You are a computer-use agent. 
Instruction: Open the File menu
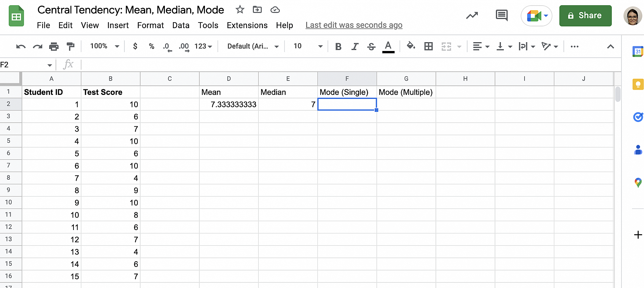[x=44, y=25]
